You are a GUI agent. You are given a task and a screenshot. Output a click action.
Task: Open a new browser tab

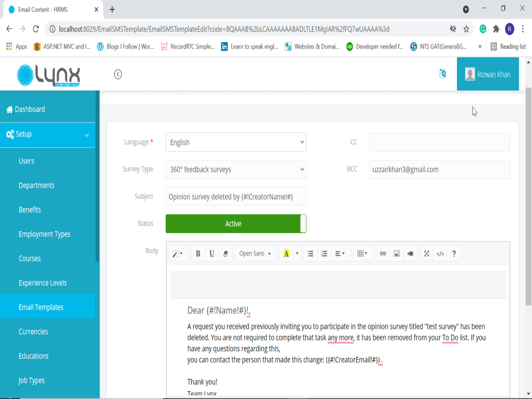[x=112, y=10]
